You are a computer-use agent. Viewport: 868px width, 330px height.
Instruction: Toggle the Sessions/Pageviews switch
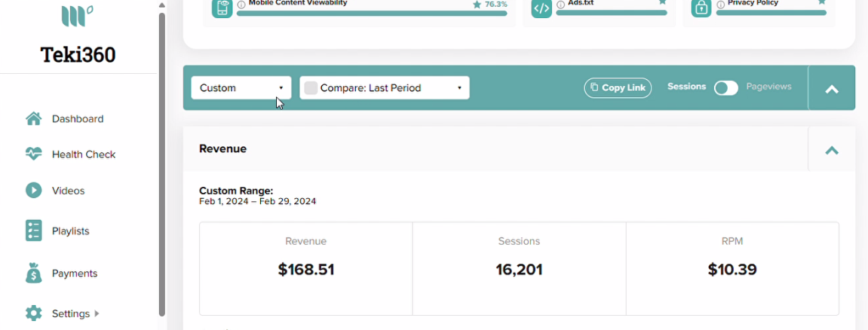pyautogui.click(x=725, y=88)
